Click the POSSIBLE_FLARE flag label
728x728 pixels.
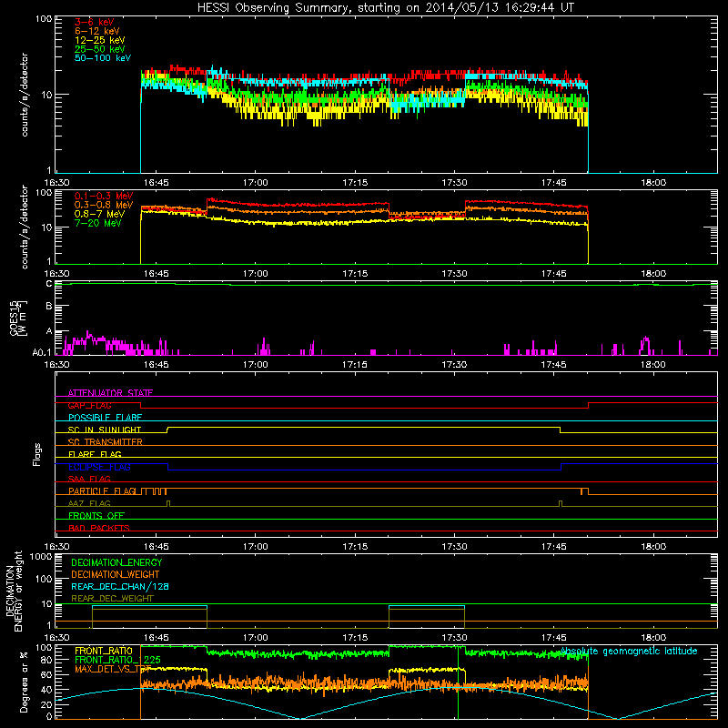pyautogui.click(x=105, y=418)
